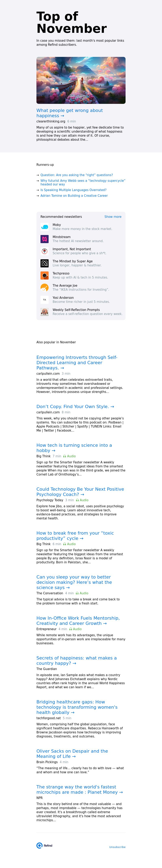Open Oliver Sacks on Despair article link
Image resolution: width=162 pixels, height=868 pixels.
point(72,753)
